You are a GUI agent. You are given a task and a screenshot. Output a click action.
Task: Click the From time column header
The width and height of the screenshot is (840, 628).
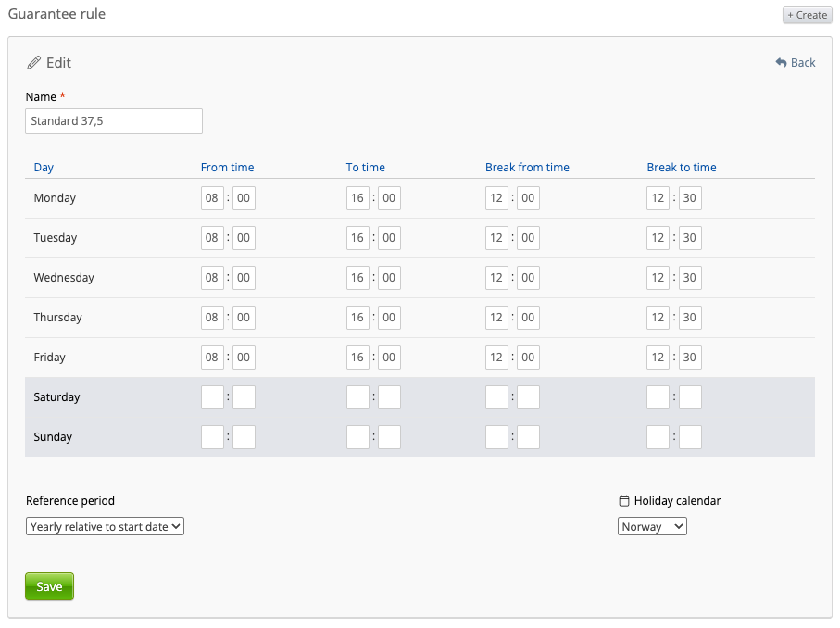pos(227,168)
